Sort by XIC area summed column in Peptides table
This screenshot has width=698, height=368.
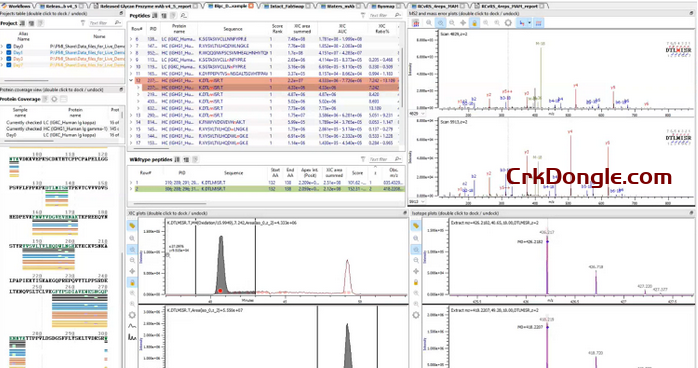[302, 29]
